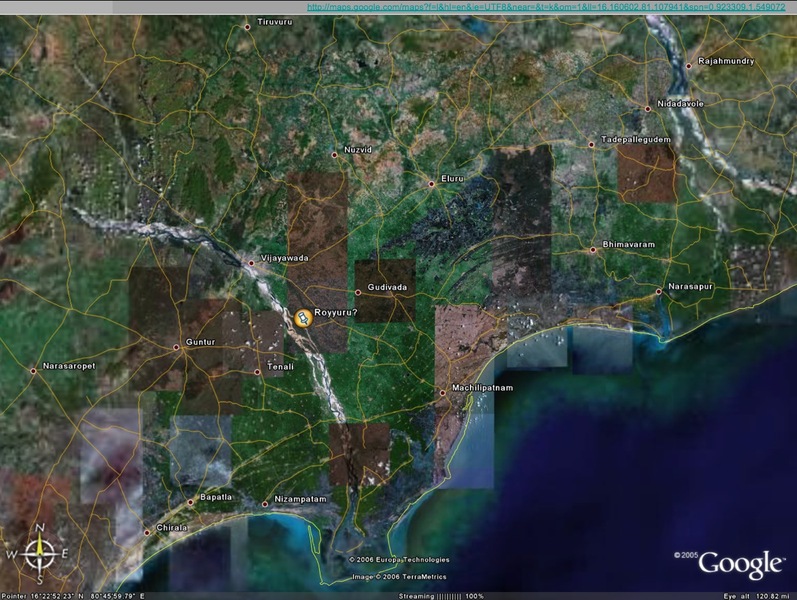The height and width of the screenshot is (600, 797).
Task: Click the Tiruvuru city marker dot
Action: [247, 27]
